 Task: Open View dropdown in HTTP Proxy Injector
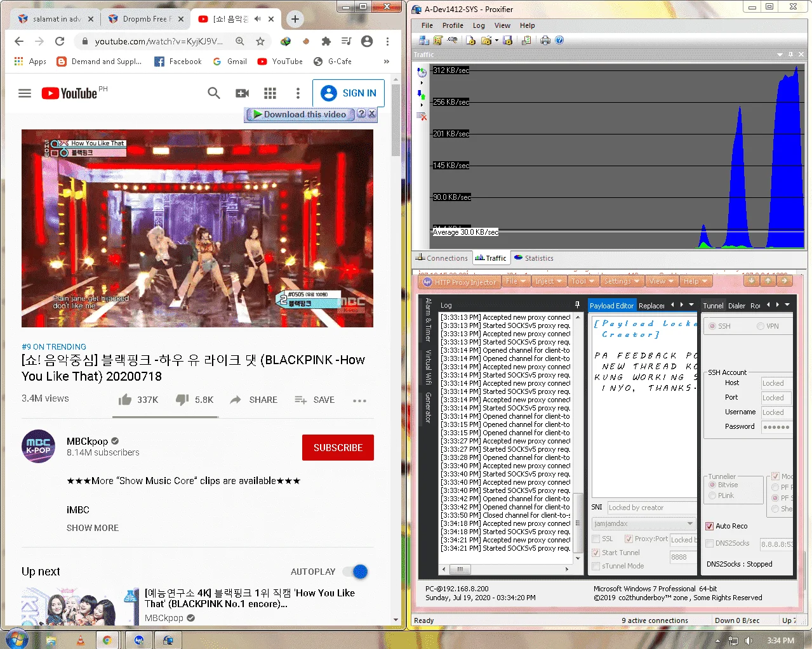[662, 281]
